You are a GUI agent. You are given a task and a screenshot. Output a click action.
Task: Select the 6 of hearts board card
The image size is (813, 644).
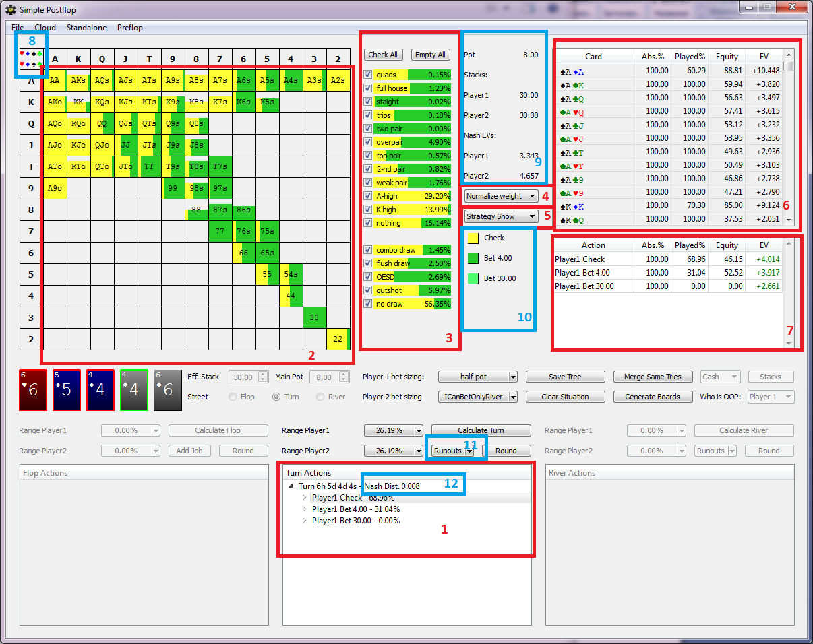click(33, 390)
